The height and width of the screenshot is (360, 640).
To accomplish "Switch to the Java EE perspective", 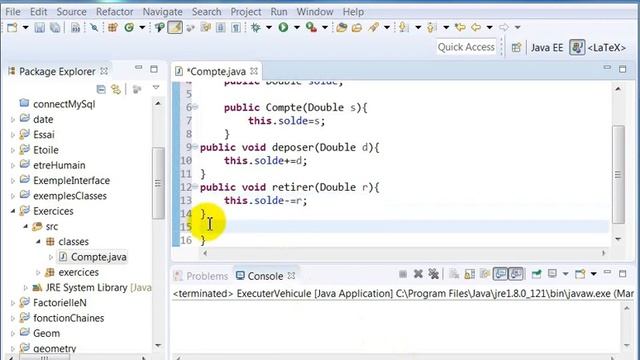I will click(x=547, y=47).
